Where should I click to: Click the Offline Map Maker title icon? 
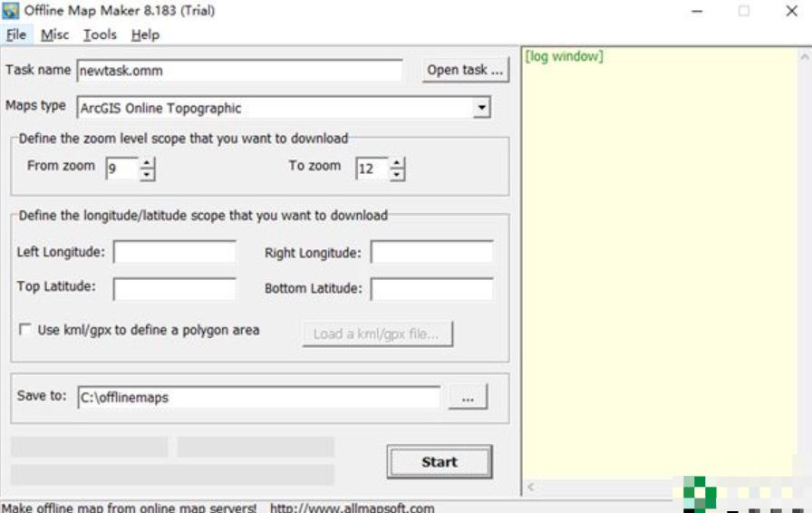click(x=10, y=10)
